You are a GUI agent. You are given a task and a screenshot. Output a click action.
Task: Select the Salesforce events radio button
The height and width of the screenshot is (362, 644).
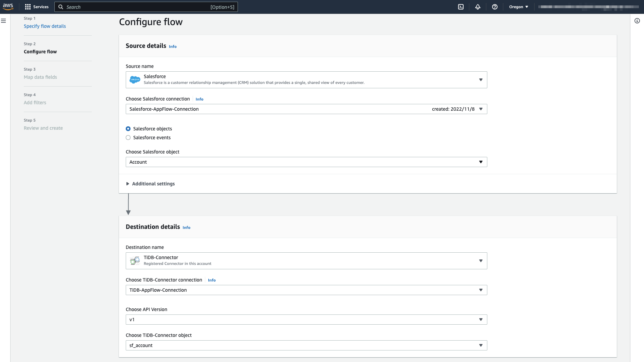(x=128, y=138)
